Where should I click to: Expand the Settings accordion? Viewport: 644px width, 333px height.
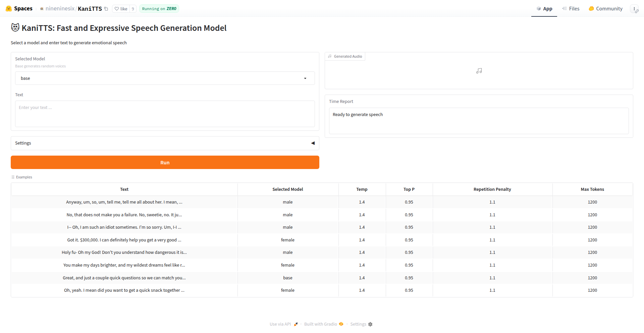point(165,143)
